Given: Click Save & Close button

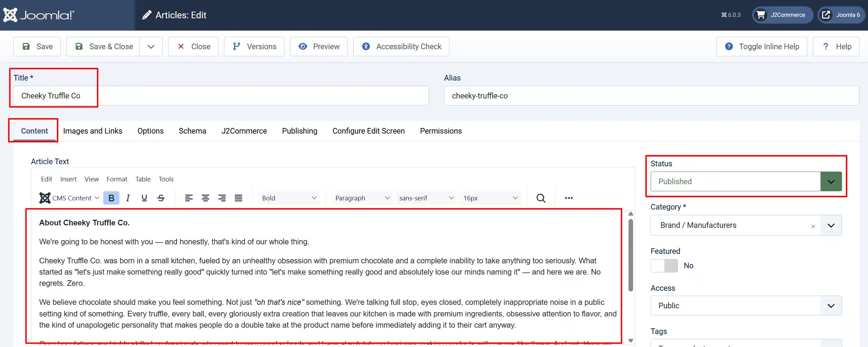Looking at the screenshot, I should 103,46.
